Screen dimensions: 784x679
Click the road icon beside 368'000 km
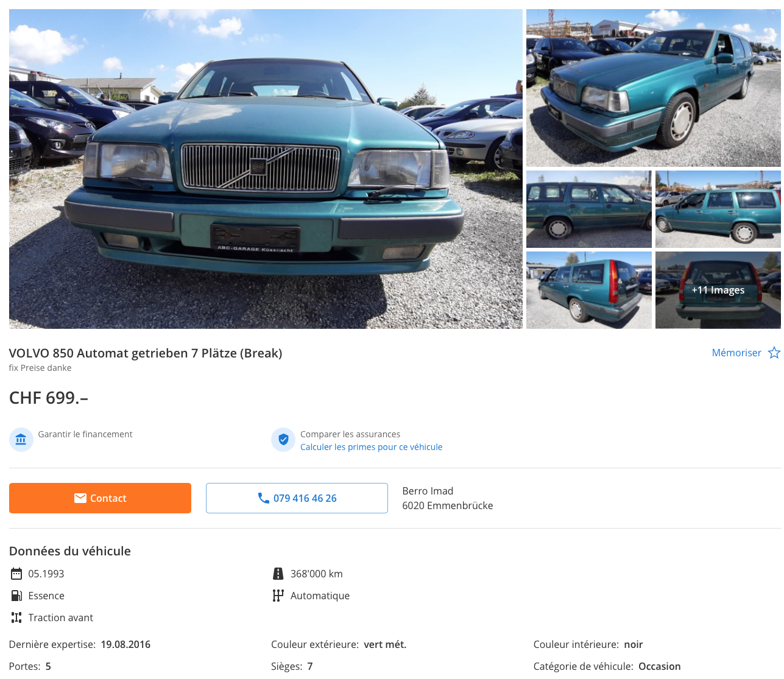[x=278, y=574]
